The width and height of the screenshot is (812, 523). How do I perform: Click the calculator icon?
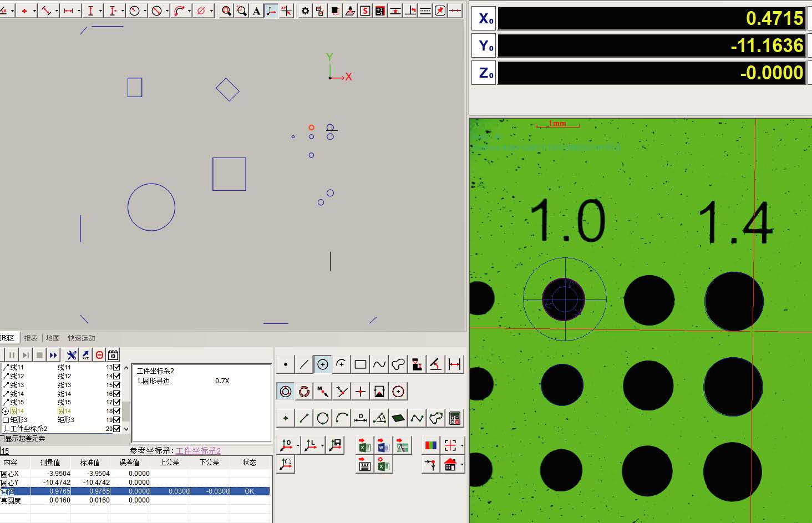pyautogui.click(x=455, y=418)
